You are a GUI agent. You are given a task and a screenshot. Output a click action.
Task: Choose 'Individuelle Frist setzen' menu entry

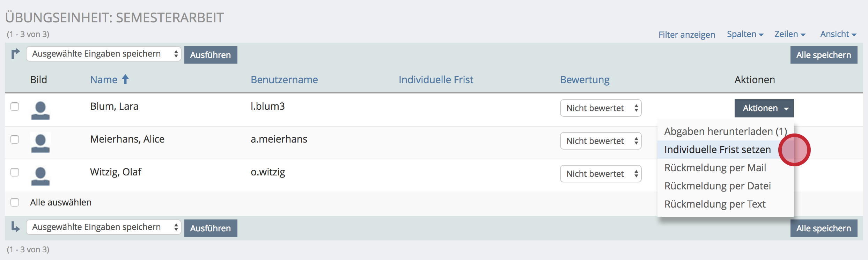click(x=717, y=150)
